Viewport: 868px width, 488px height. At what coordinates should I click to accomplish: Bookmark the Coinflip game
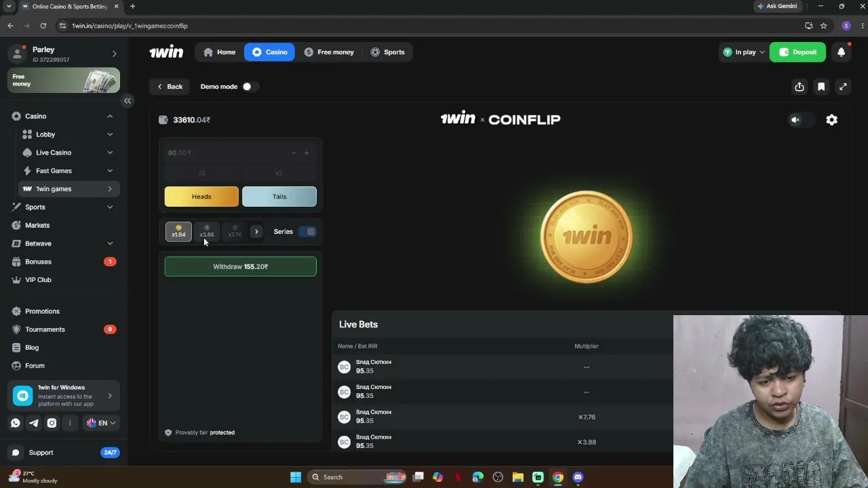pyautogui.click(x=821, y=87)
